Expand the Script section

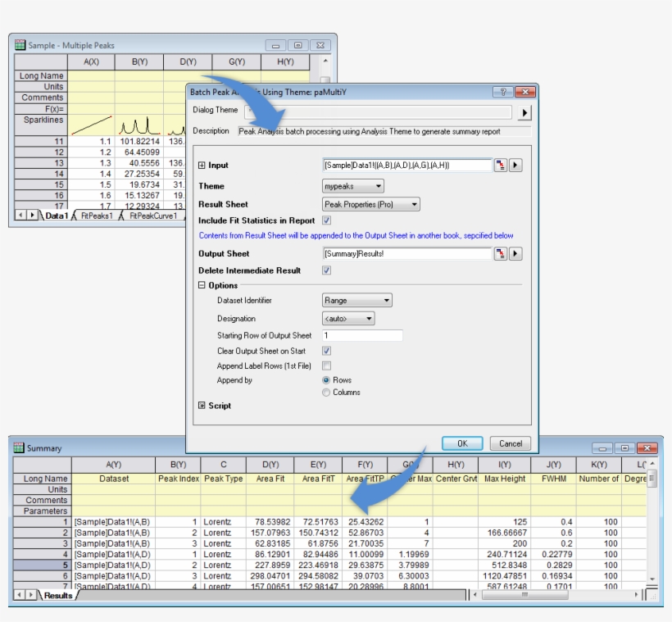pyautogui.click(x=202, y=406)
